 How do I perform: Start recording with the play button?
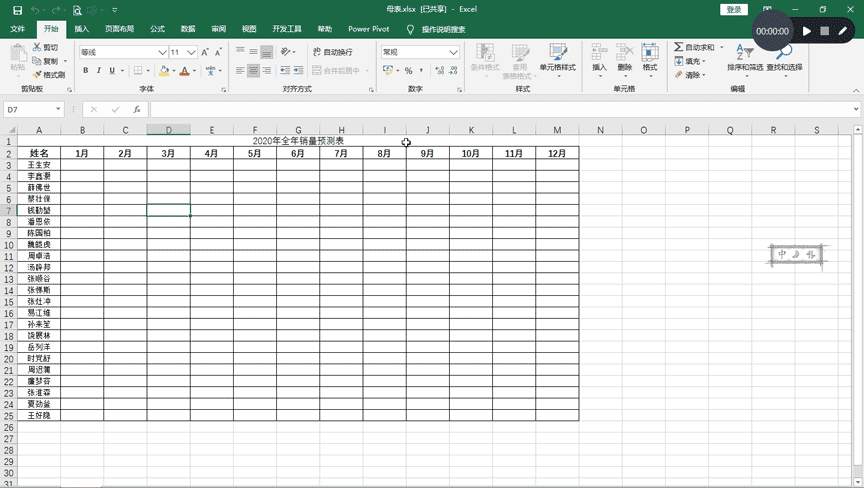tap(807, 31)
